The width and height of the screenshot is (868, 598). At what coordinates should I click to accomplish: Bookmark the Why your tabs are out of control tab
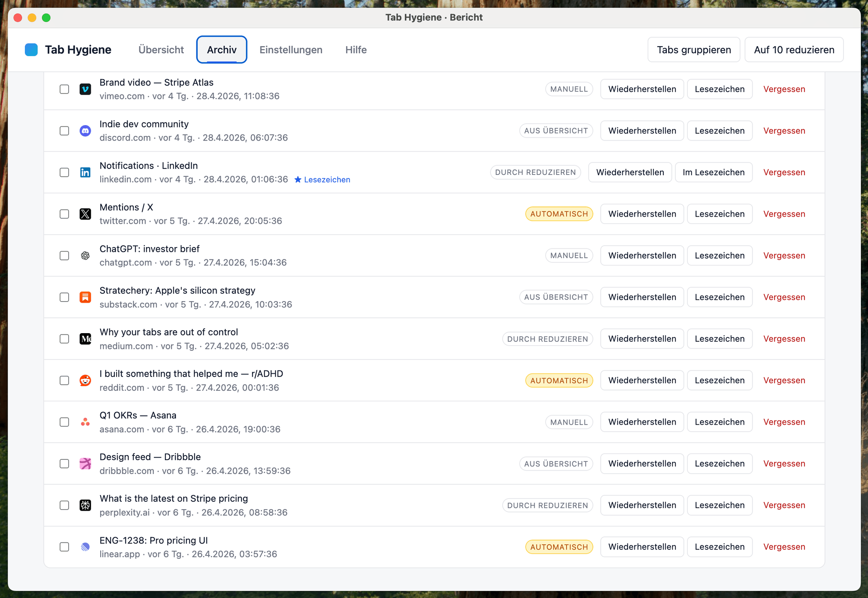(x=720, y=339)
